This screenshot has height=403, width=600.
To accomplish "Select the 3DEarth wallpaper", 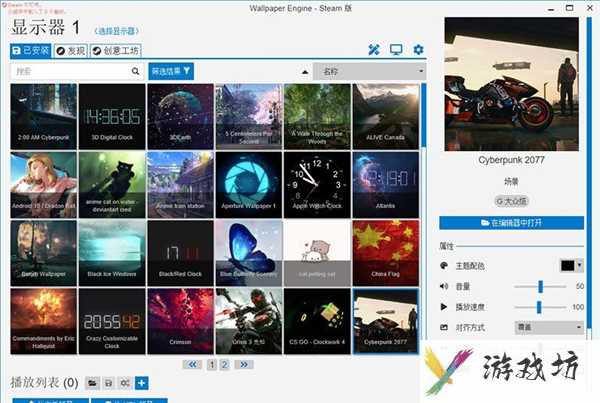I will 181,116.
